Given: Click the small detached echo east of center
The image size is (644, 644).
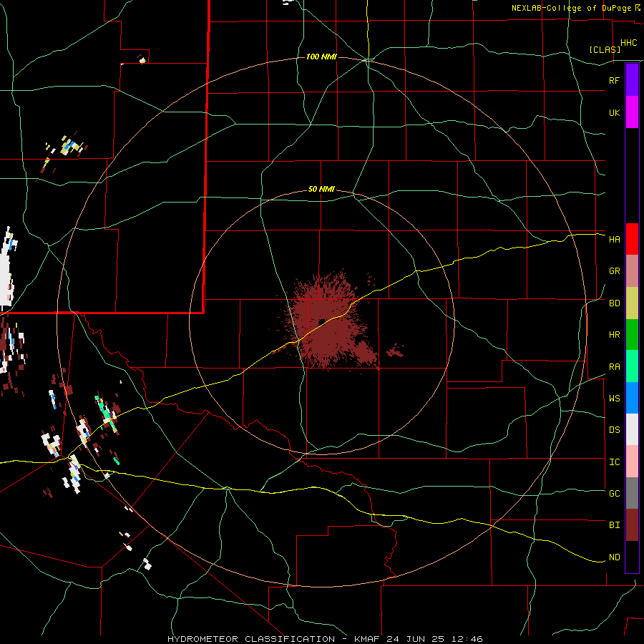Looking at the screenshot, I should click(x=395, y=351).
